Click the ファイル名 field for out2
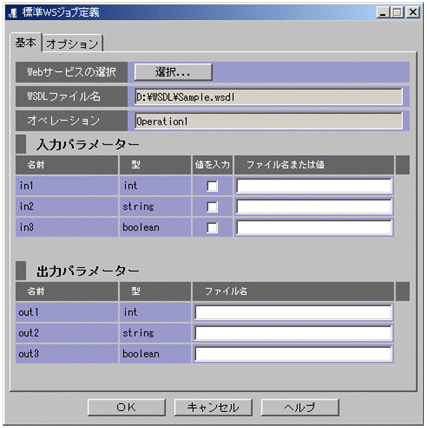This screenshot has width=427, height=429. pyautogui.click(x=293, y=333)
